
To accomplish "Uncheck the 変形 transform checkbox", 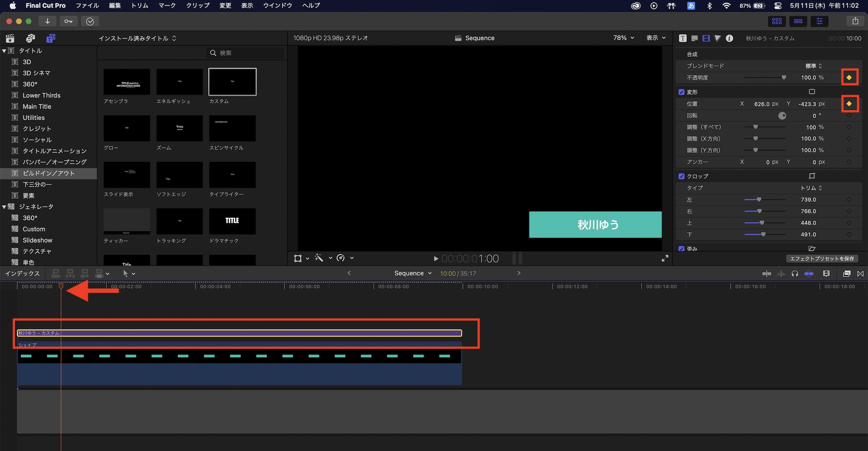I will (x=681, y=92).
